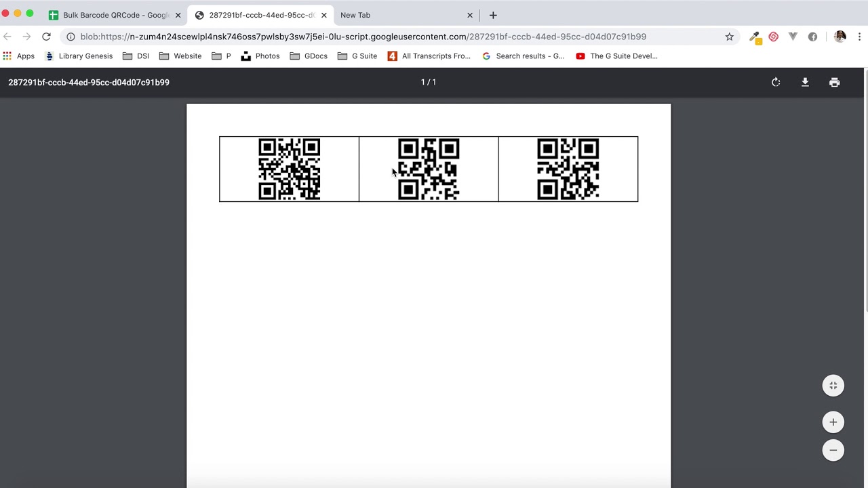Viewport: 868px width, 488px height.
Task: Open Google Search results bookmark
Action: tap(523, 56)
